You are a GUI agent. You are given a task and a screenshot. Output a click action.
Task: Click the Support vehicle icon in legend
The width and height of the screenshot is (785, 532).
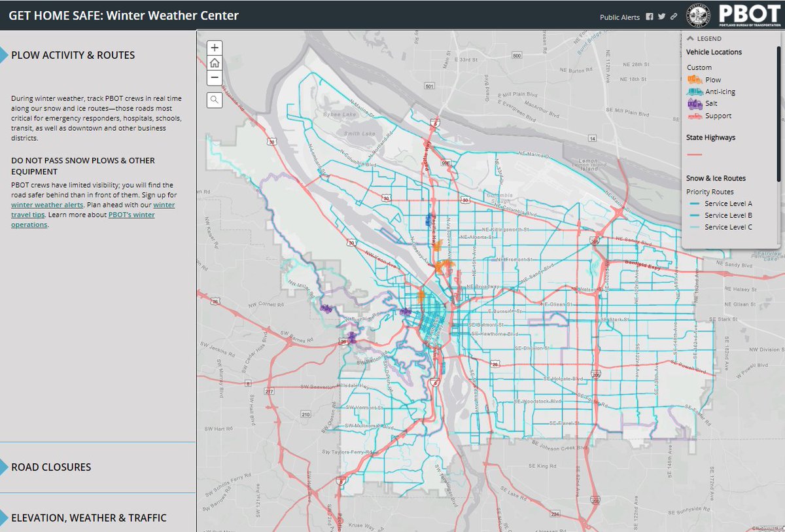(695, 115)
